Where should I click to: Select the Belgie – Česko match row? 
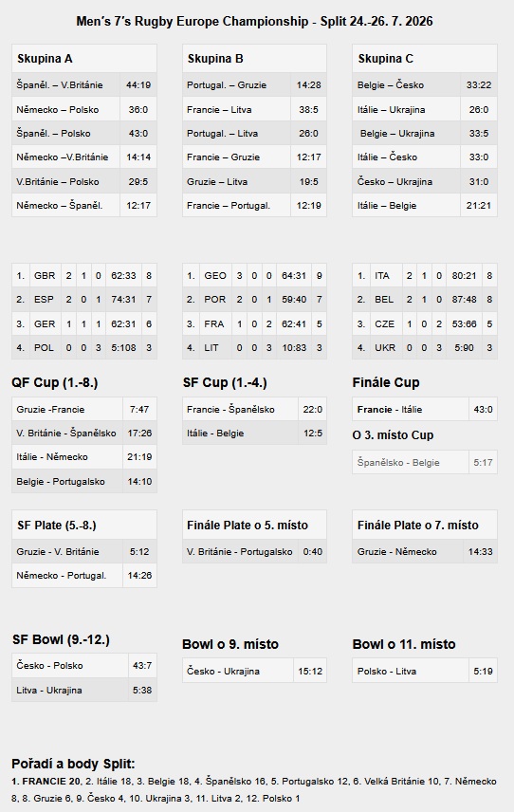[x=425, y=85]
